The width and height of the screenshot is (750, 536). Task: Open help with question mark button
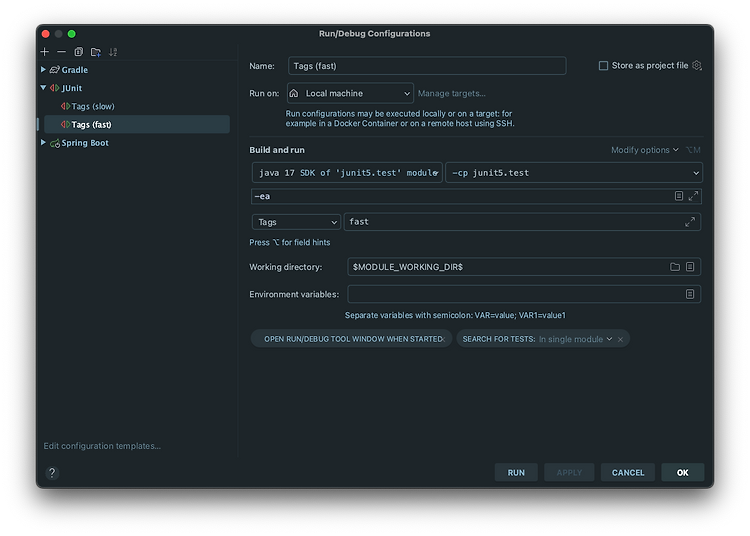pos(52,473)
